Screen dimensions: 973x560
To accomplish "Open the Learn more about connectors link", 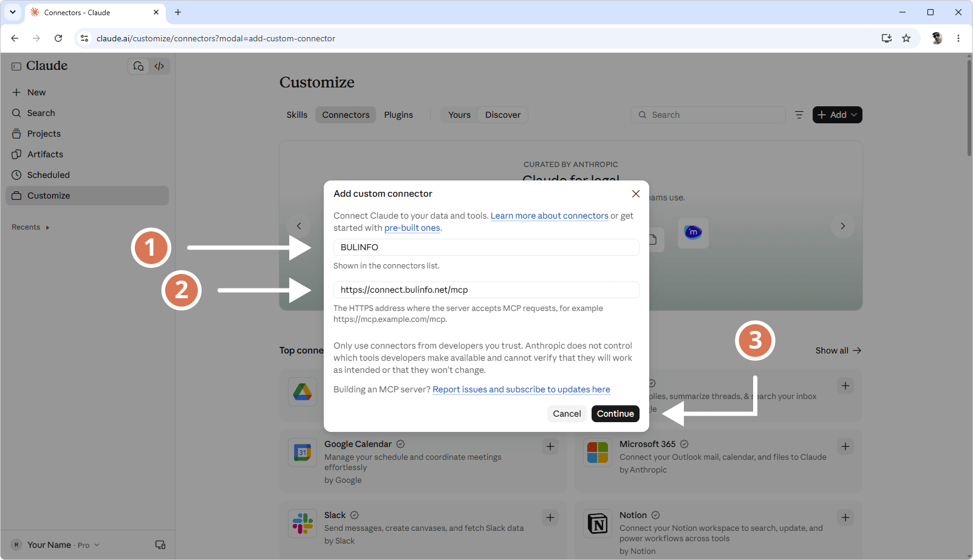I will tap(549, 216).
